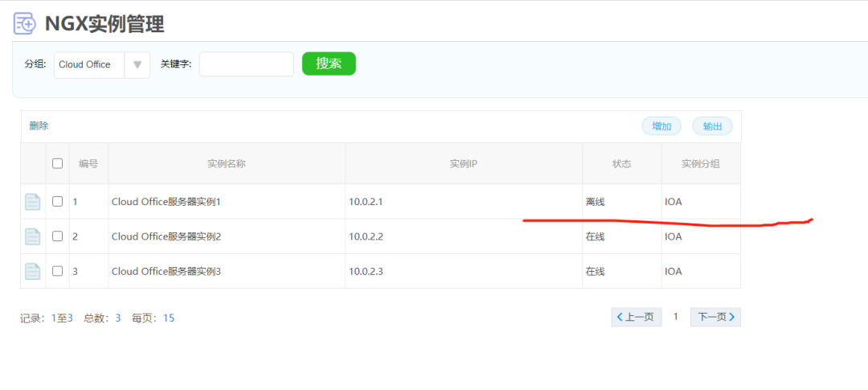Go to next page with 下一页
Image resolution: width=868 pixels, height=390 pixels.
(x=716, y=318)
